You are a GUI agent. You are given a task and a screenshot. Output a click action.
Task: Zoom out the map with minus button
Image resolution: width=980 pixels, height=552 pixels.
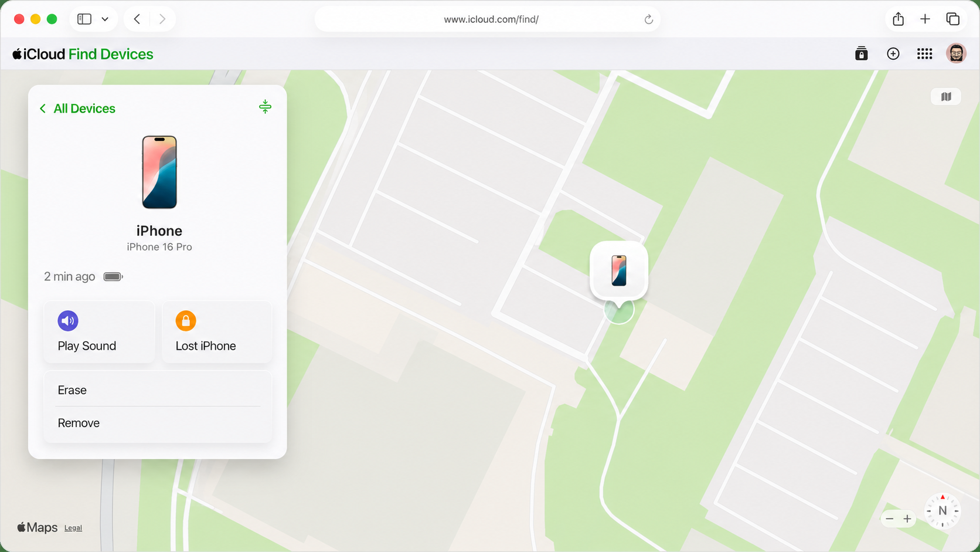pos(890,519)
